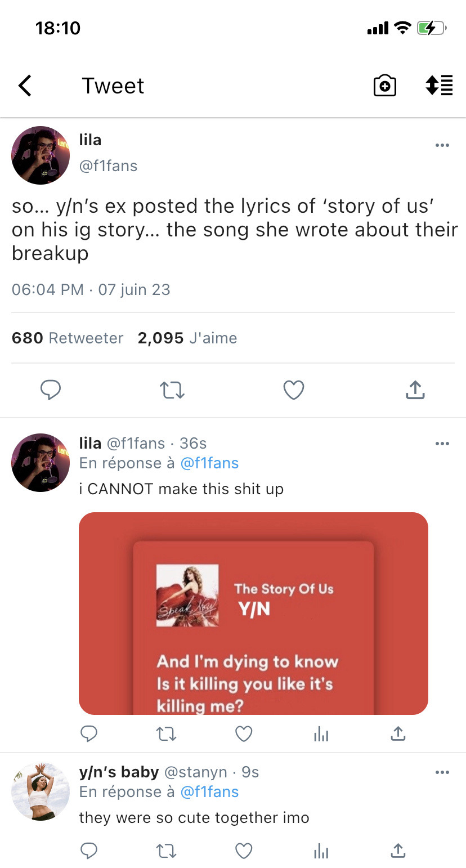Share the y/n's baby reply tweet

coord(398,851)
